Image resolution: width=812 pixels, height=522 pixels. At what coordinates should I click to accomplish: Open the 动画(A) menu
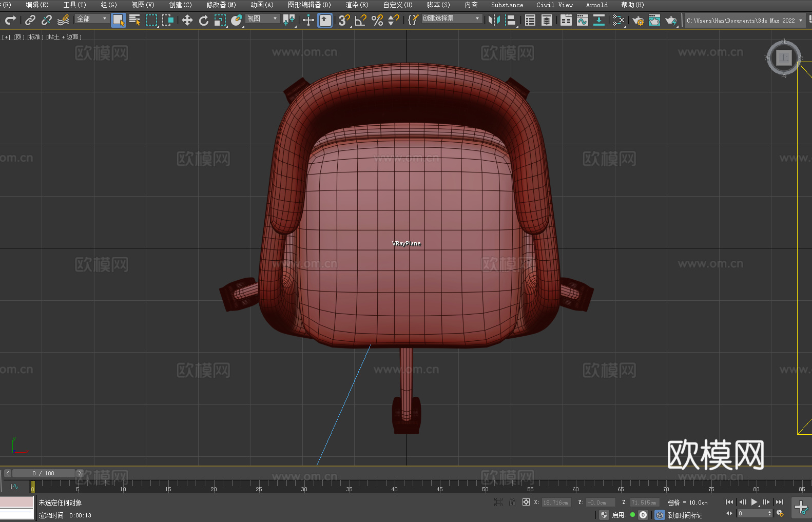pyautogui.click(x=262, y=5)
